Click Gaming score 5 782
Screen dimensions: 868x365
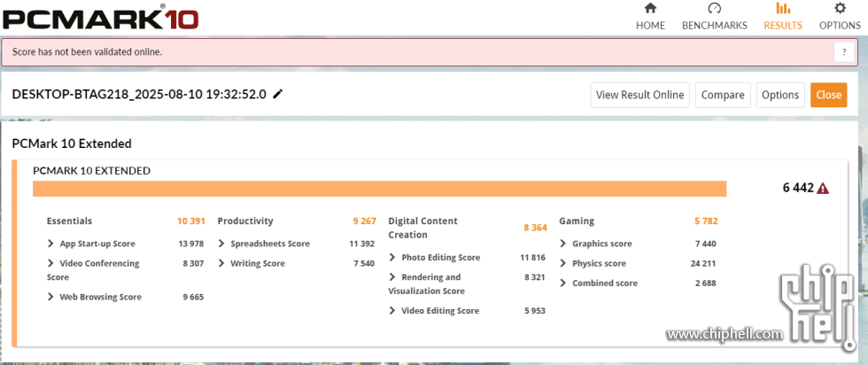706,221
